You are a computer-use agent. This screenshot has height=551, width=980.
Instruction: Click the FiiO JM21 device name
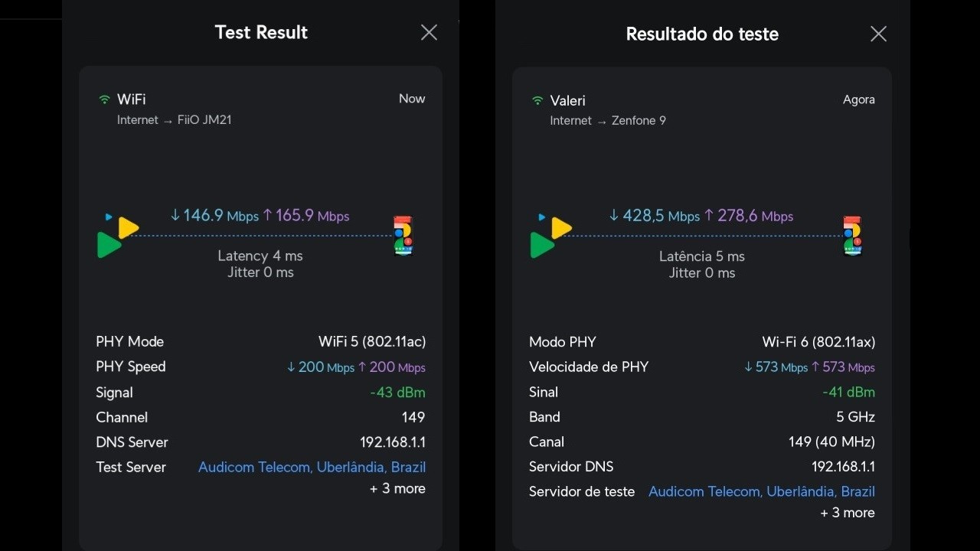(x=204, y=120)
